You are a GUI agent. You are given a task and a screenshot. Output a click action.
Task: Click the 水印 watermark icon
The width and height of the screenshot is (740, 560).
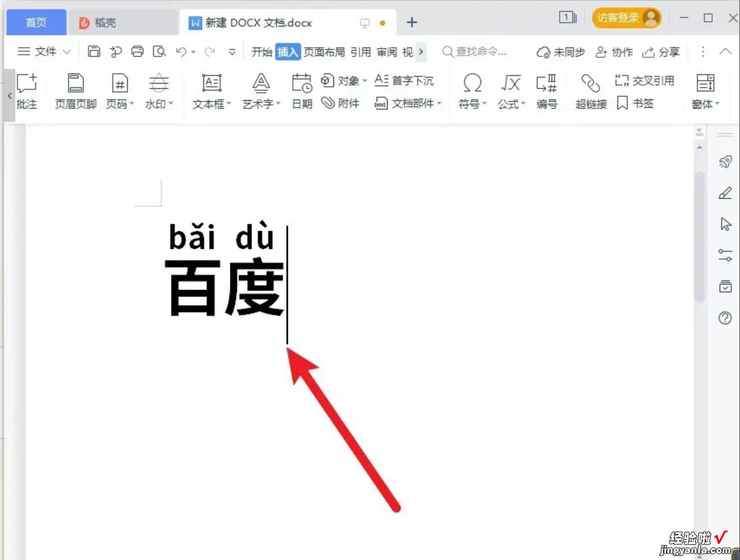click(x=158, y=84)
